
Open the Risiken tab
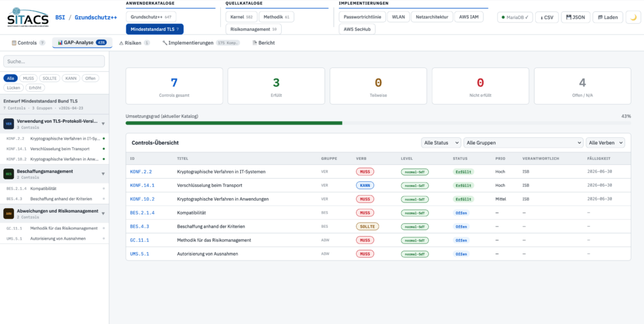[x=135, y=43]
